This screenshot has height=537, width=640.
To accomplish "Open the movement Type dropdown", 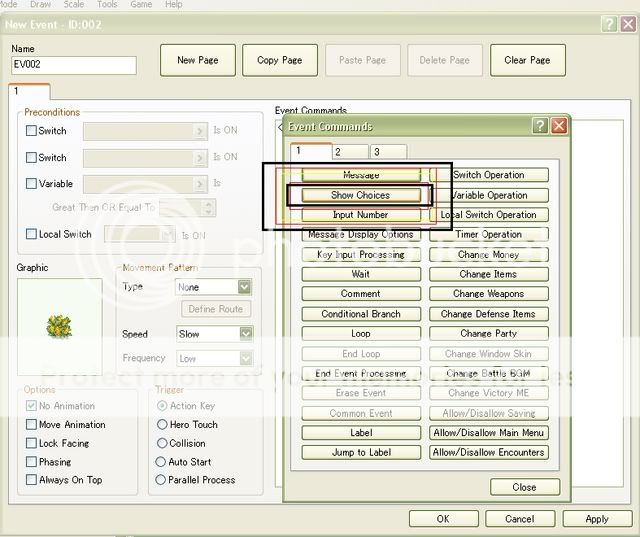I will click(x=243, y=287).
